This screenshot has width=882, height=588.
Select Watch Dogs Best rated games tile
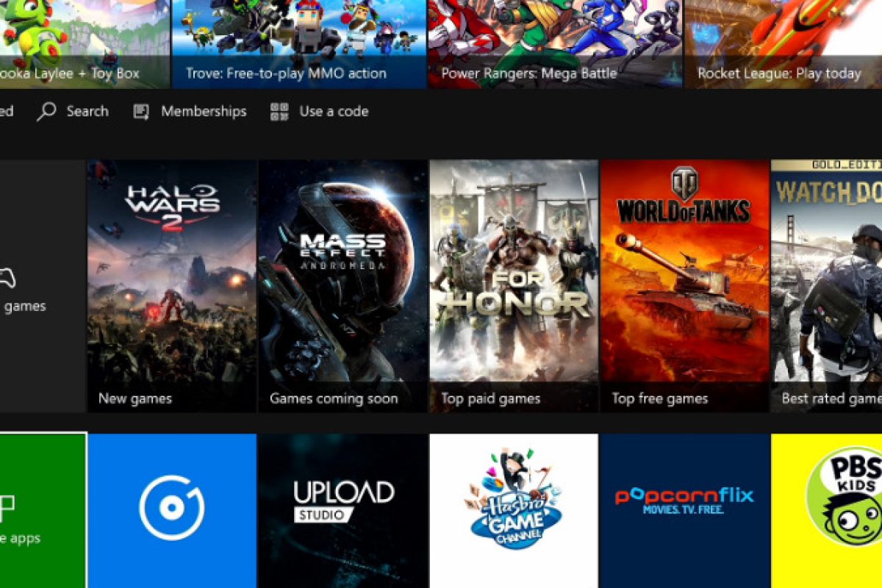coord(828,285)
